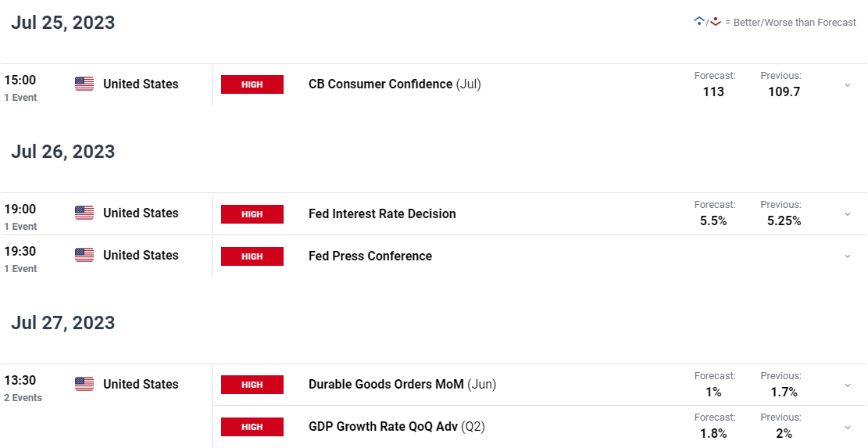Expand the GDP Growth Rate QoQ Adv row
This screenshot has height=448, width=868.
[848, 428]
